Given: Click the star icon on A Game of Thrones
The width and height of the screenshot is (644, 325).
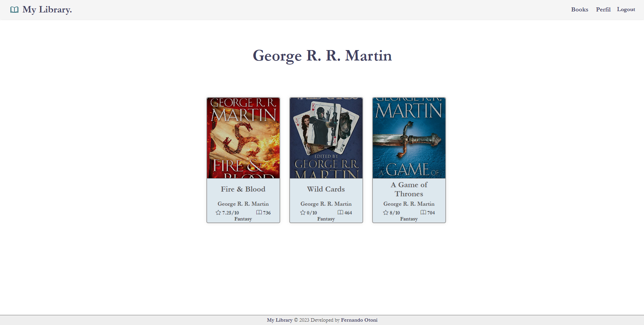Looking at the screenshot, I should 385,212.
